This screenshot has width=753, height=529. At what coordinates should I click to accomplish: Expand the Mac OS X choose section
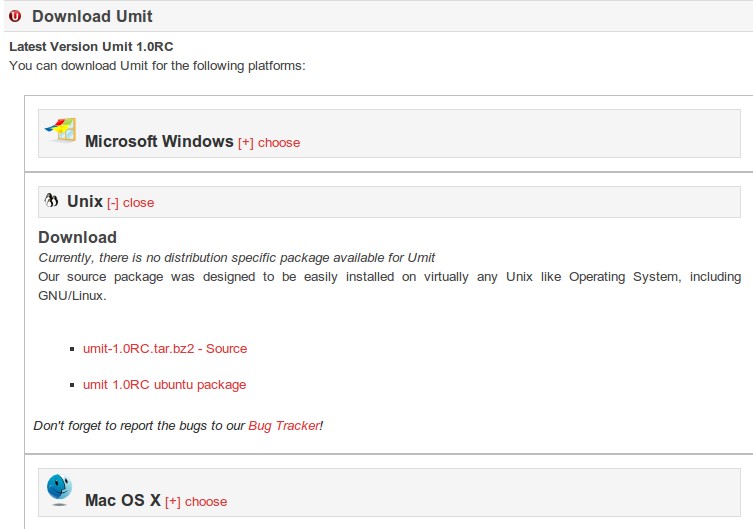196,502
